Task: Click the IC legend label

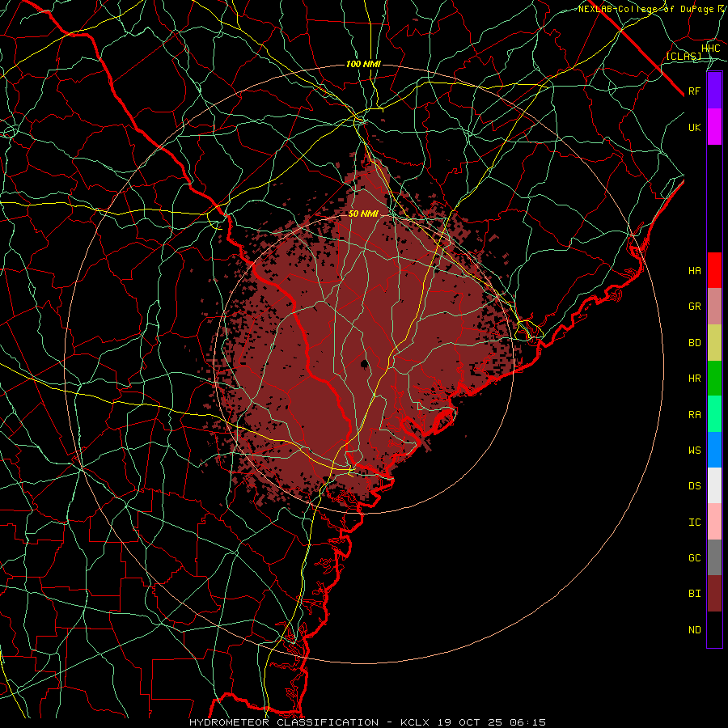Action: 694,523
